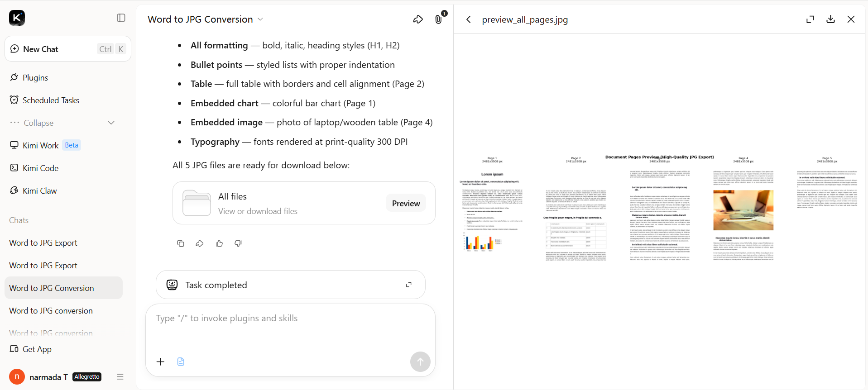
Task: Copy the response using the copy icon
Action: coord(181,243)
